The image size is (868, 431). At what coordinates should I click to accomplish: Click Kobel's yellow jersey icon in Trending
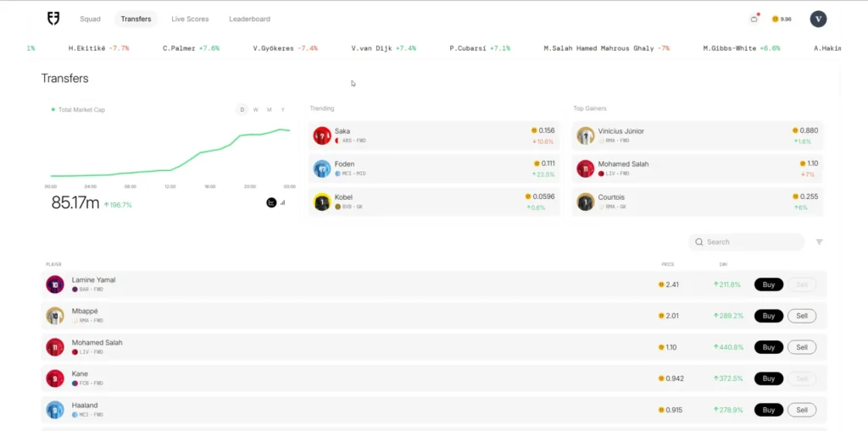pos(322,202)
